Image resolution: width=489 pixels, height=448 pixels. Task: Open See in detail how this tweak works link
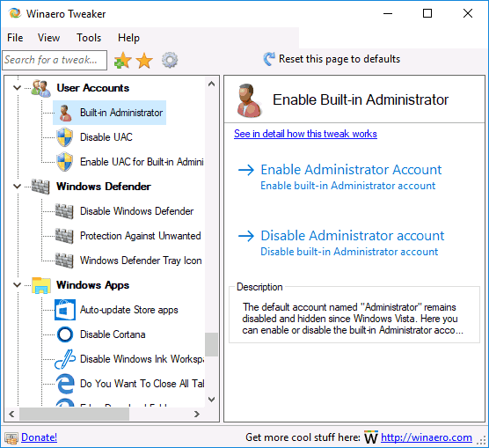(305, 134)
